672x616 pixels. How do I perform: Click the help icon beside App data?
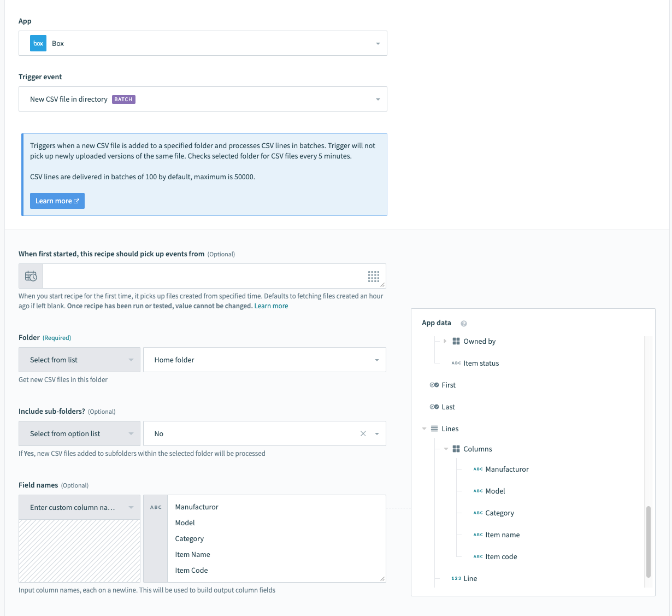pos(464,324)
